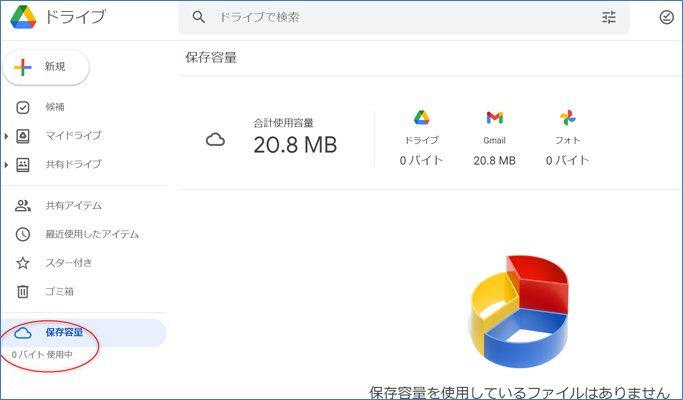Click the 0 バイト value under ドライブ
The height and width of the screenshot is (400, 683).
pos(422,160)
